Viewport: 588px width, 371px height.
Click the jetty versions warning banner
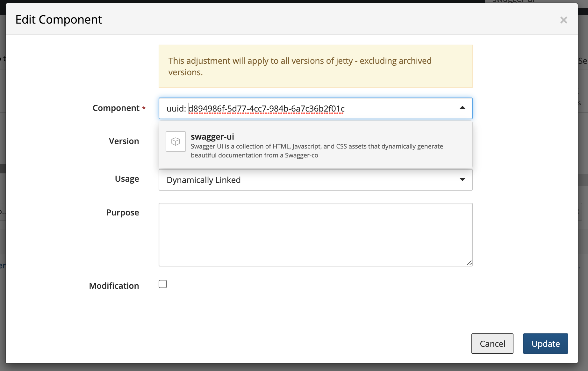(315, 66)
